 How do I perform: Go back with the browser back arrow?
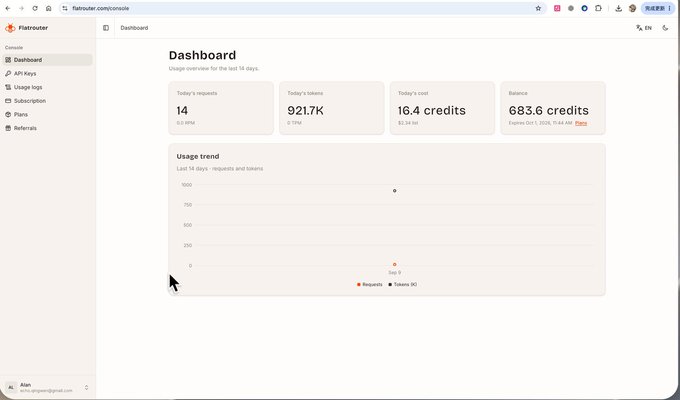coord(8,8)
